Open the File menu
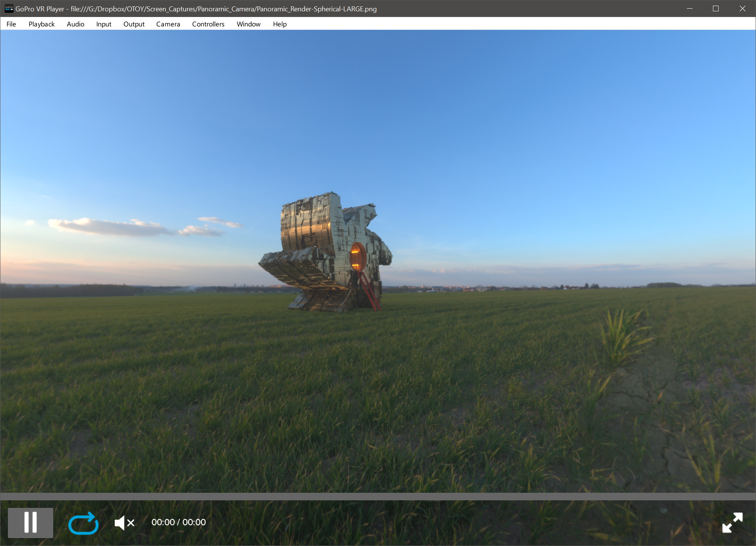 11,24
